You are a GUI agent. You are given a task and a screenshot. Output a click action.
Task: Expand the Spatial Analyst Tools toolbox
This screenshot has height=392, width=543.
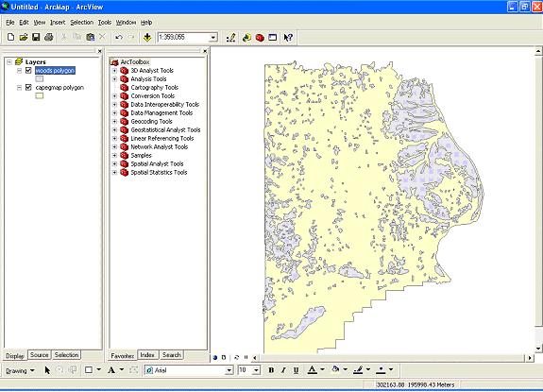114,163
